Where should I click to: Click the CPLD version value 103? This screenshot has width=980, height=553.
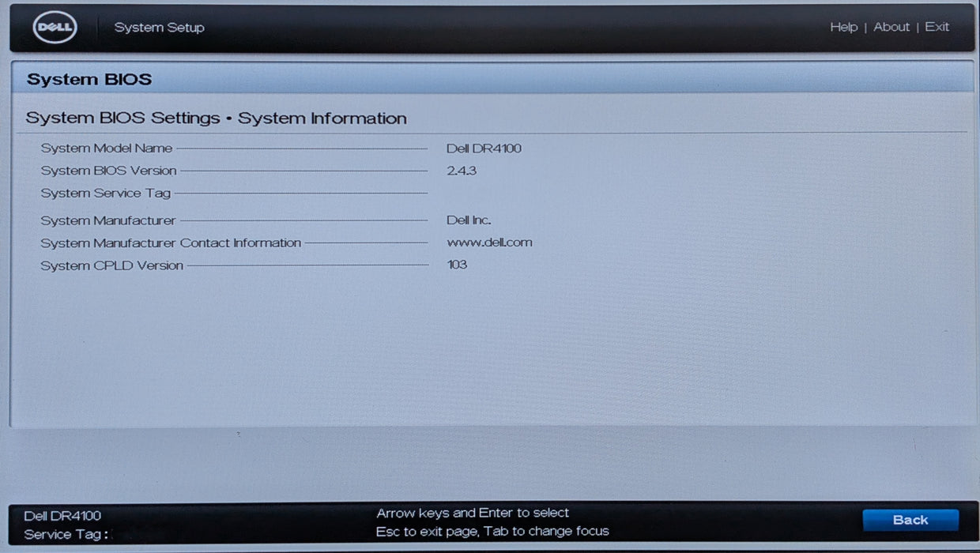[457, 265]
